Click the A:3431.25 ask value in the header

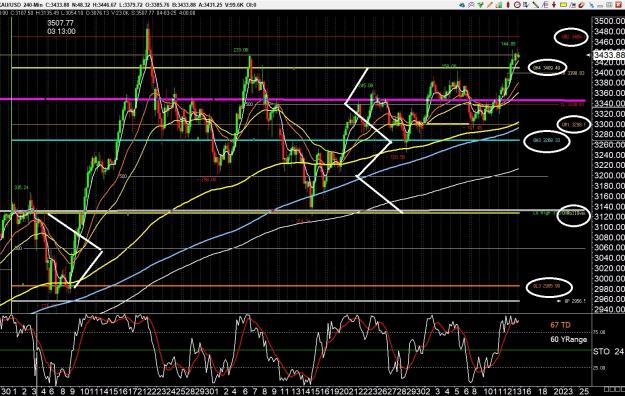(x=210, y=5)
